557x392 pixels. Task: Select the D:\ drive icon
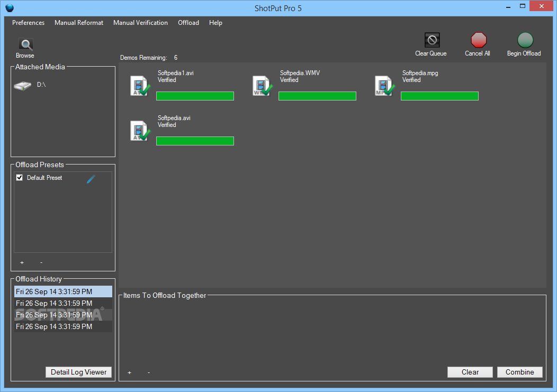[x=22, y=85]
